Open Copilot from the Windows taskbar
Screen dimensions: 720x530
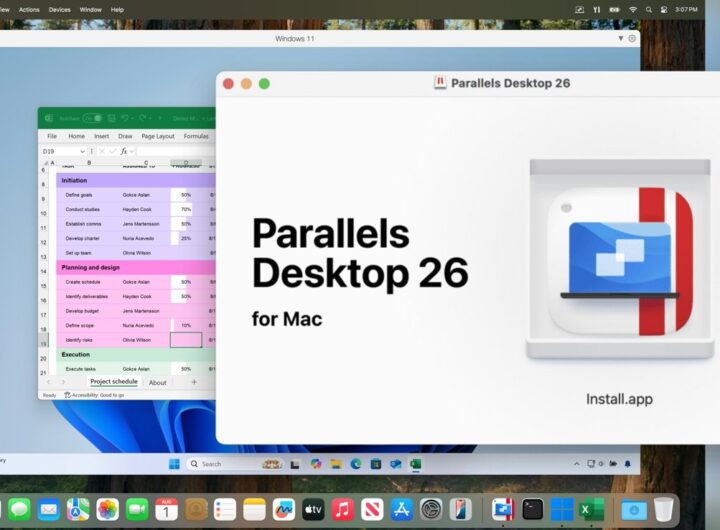tap(315, 464)
